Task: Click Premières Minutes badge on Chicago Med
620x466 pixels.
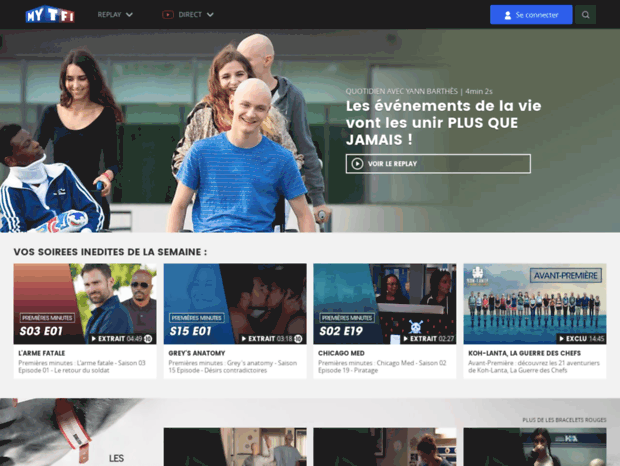Action: point(346,318)
